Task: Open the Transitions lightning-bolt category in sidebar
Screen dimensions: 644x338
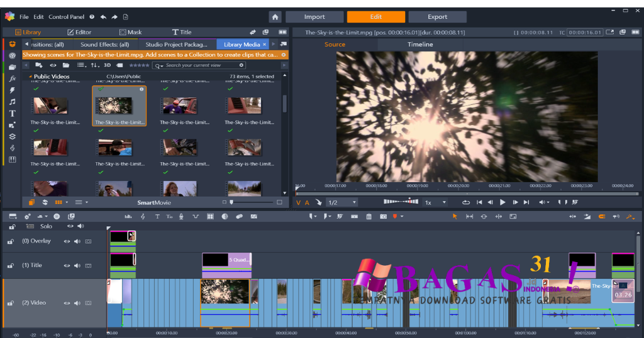Action: click(13, 90)
